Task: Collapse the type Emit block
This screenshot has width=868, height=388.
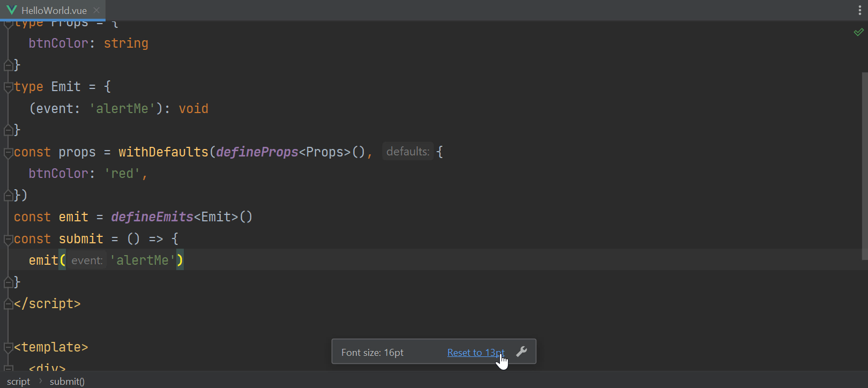Action: coord(8,87)
